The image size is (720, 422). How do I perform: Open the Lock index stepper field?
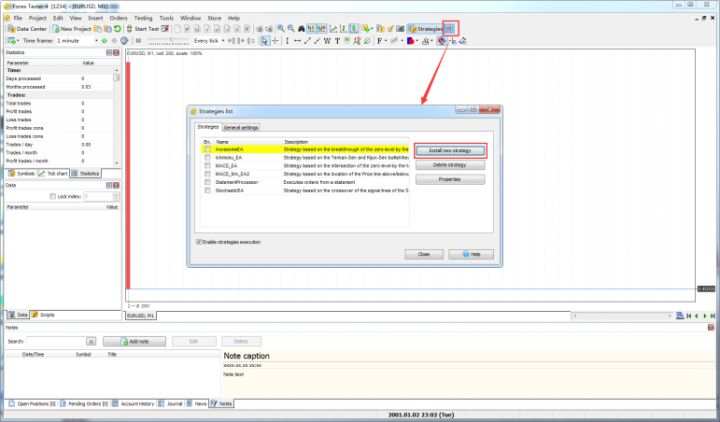pyautogui.click(x=101, y=197)
